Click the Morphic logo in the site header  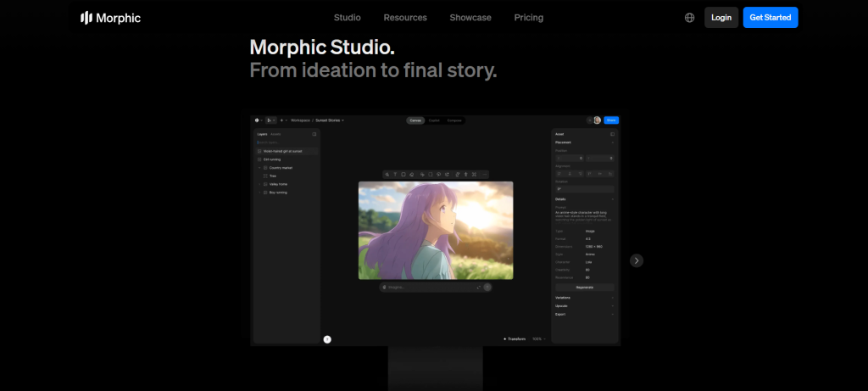[111, 18]
